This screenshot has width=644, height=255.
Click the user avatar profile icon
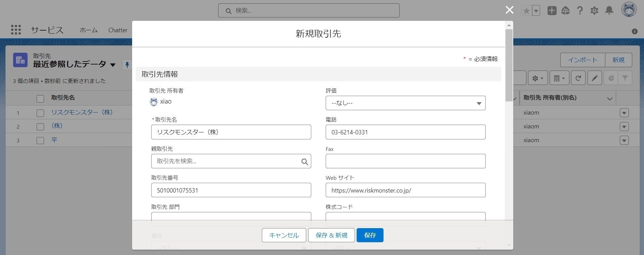pos(629,10)
